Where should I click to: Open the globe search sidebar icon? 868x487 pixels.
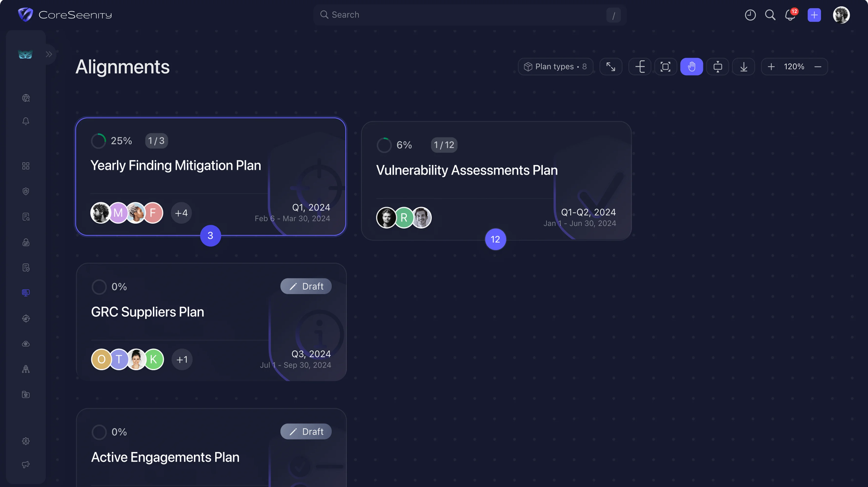coord(26,98)
